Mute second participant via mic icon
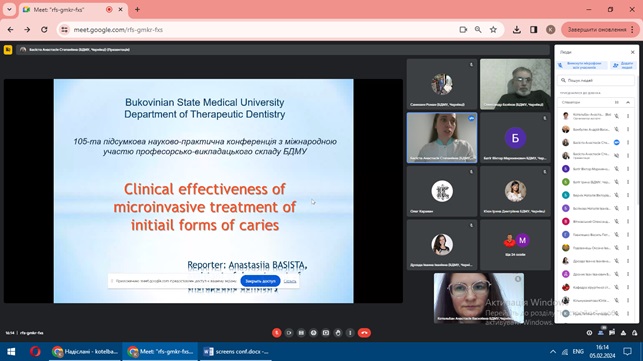 click(616, 129)
